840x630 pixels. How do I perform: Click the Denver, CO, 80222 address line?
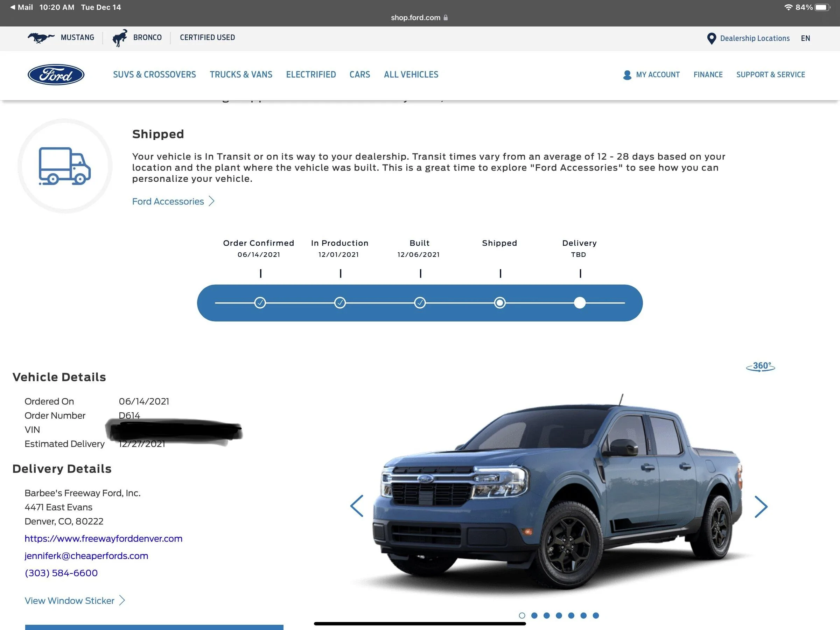coord(64,521)
